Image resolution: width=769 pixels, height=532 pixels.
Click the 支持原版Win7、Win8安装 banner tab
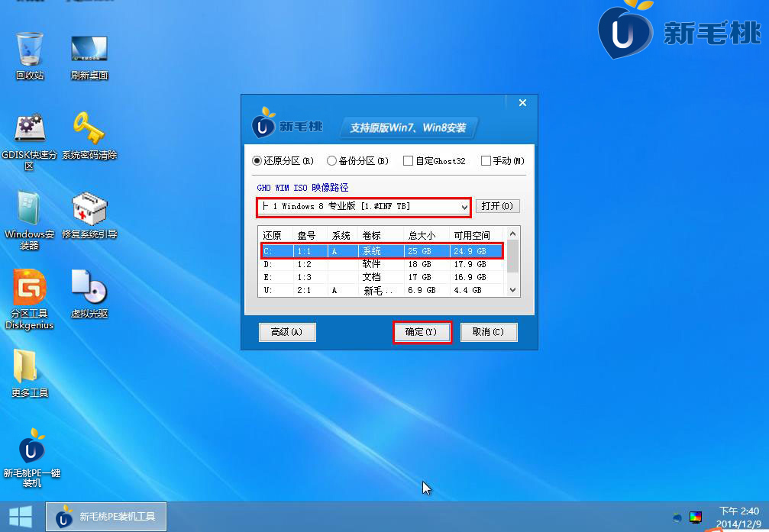click(x=408, y=128)
